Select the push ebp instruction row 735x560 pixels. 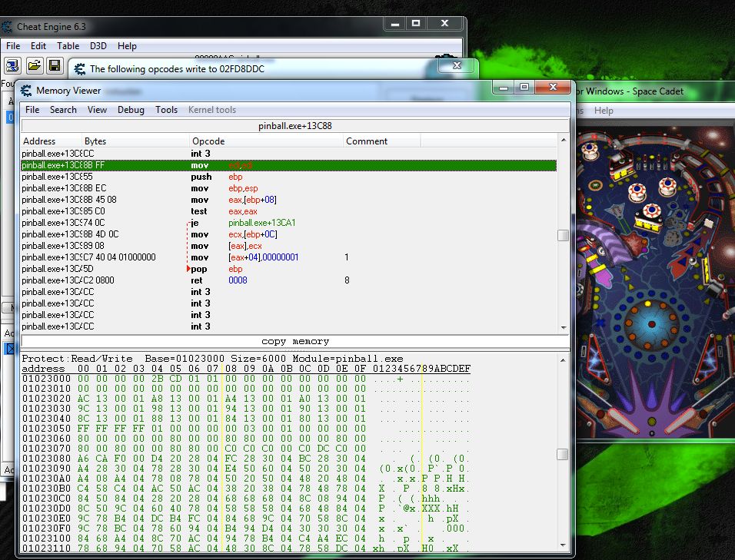click(x=289, y=177)
